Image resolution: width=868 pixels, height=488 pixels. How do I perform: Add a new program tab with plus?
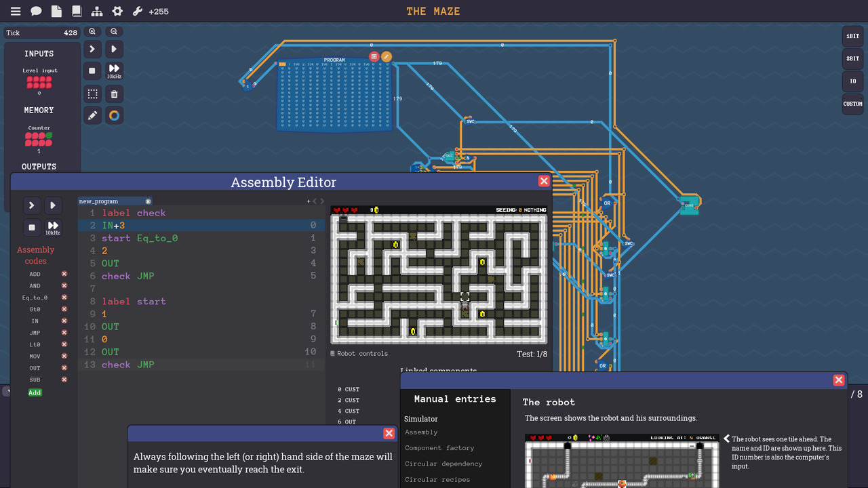click(x=308, y=201)
